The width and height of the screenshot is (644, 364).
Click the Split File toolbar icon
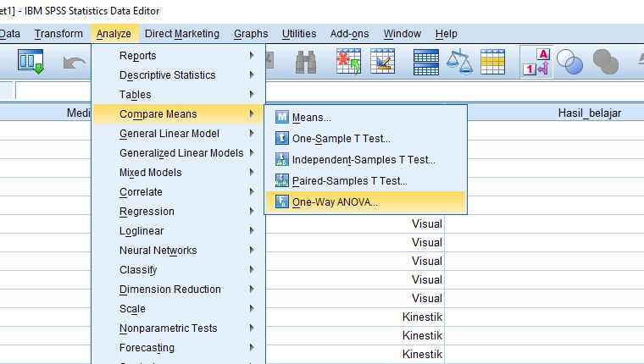click(426, 63)
